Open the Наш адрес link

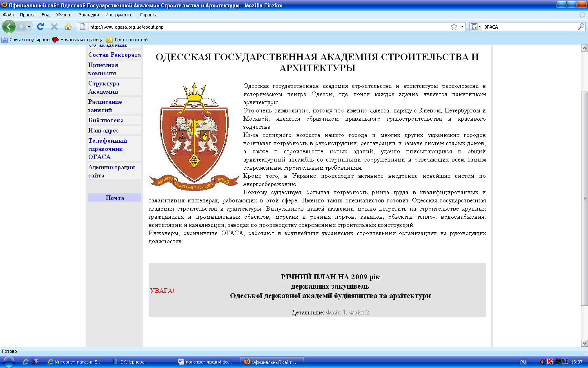point(103,130)
